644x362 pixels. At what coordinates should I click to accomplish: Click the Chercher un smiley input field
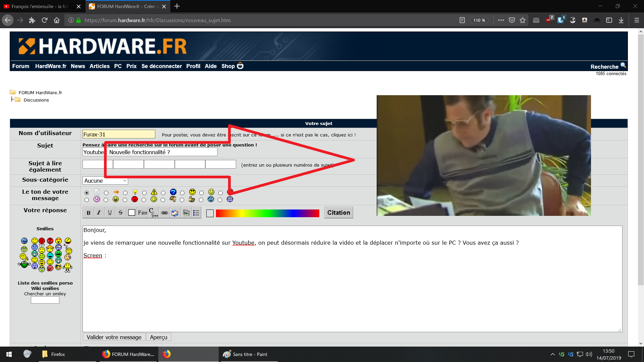(45, 300)
